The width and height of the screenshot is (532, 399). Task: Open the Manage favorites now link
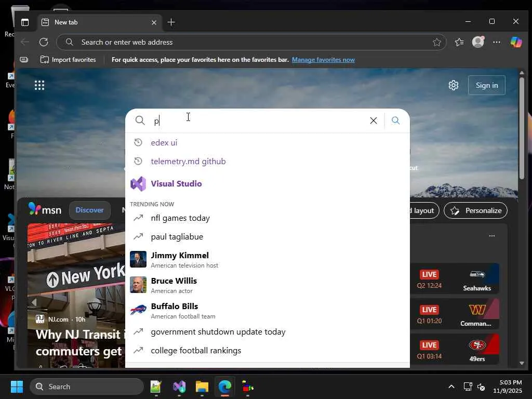coord(323,60)
